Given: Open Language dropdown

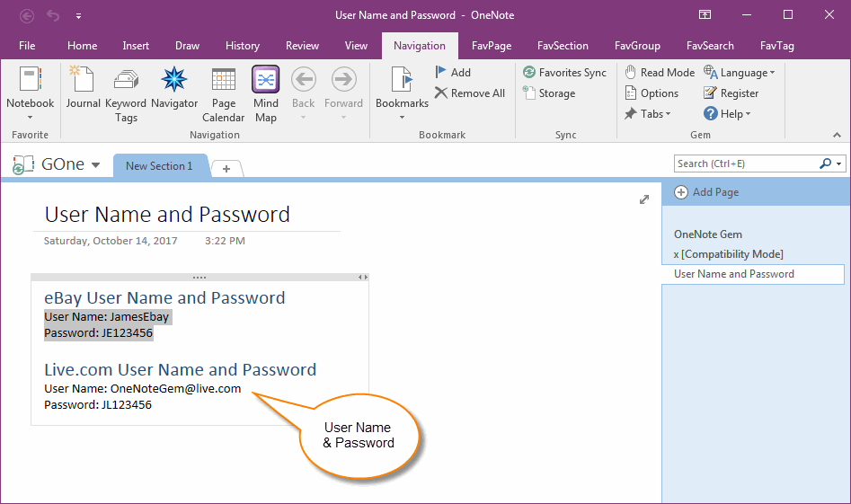Looking at the screenshot, I should point(740,72).
